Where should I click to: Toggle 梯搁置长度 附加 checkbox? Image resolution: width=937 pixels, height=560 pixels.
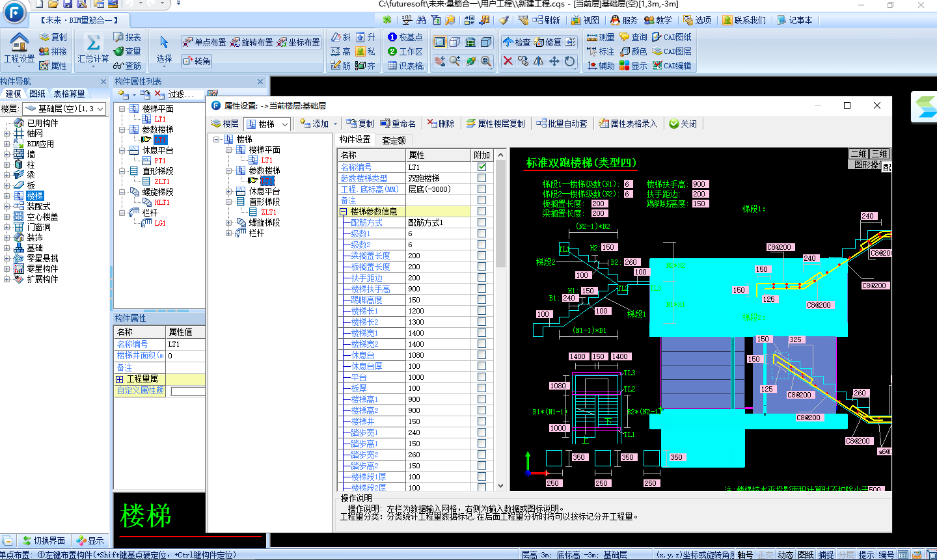pos(482,255)
